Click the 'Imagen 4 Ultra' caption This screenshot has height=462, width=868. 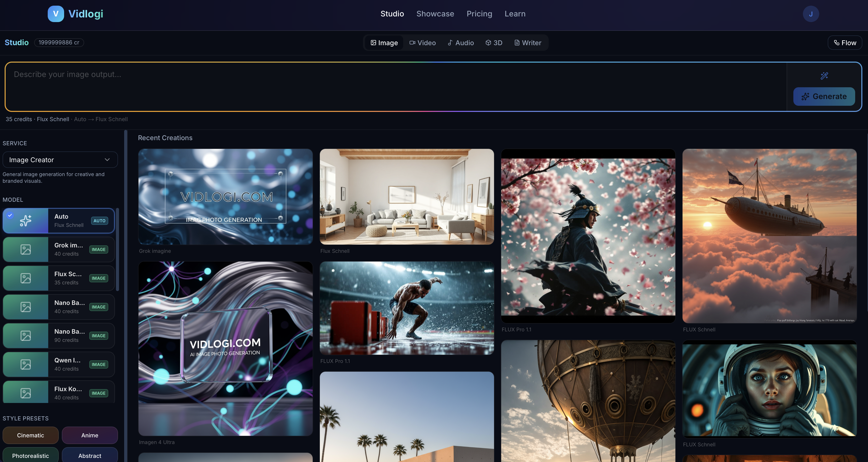[157, 442]
